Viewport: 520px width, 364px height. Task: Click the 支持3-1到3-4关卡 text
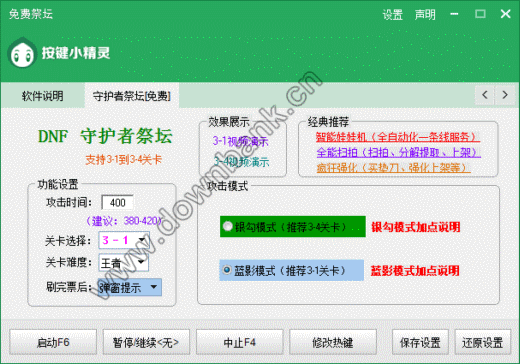tap(124, 160)
